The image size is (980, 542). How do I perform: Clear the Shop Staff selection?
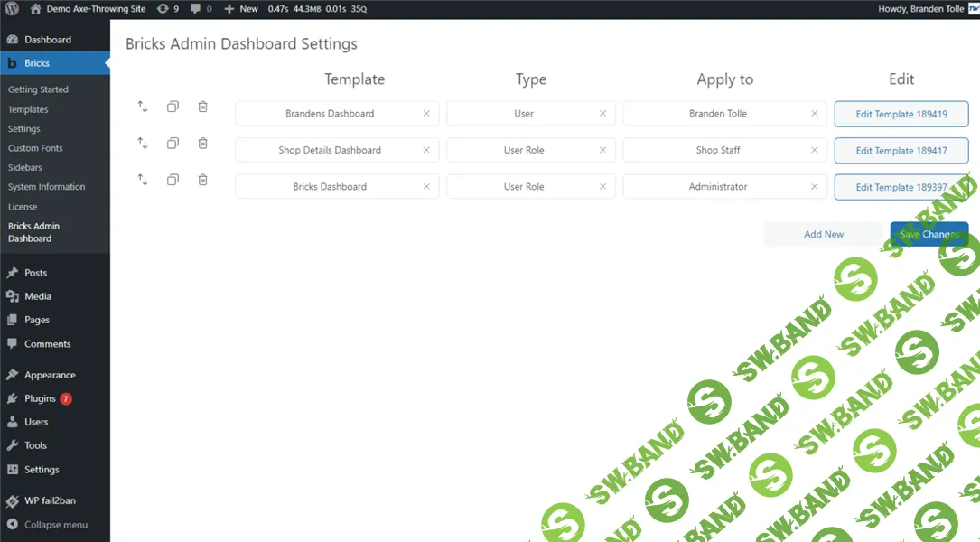click(814, 150)
